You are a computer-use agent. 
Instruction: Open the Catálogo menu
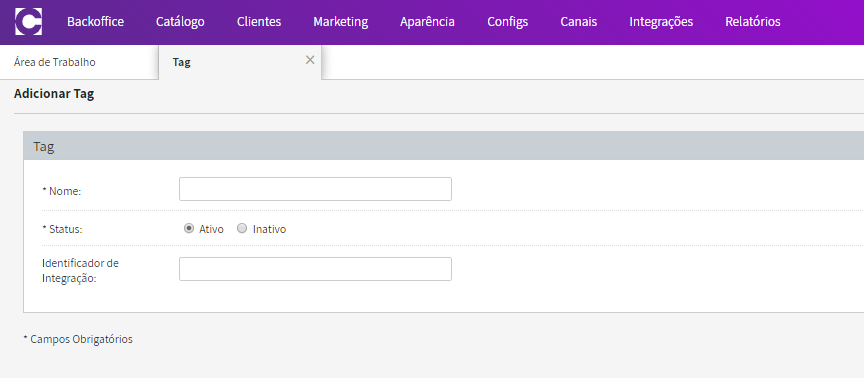coord(180,21)
